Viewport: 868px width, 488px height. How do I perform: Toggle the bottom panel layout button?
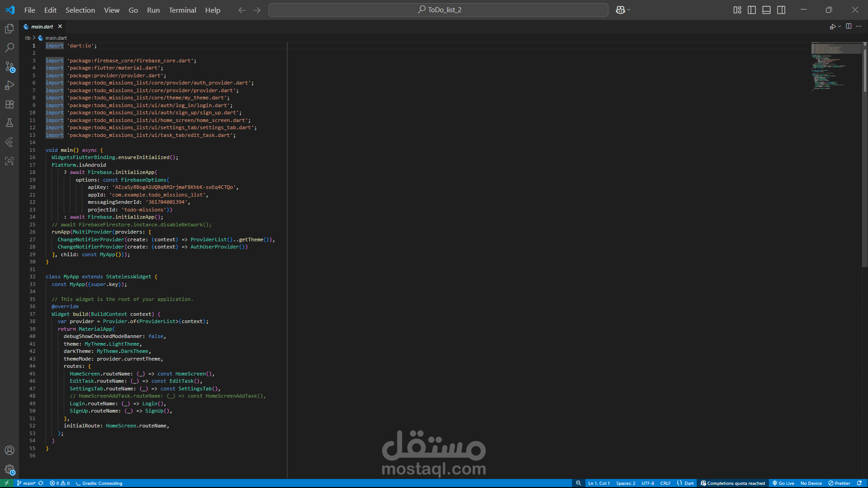click(766, 10)
